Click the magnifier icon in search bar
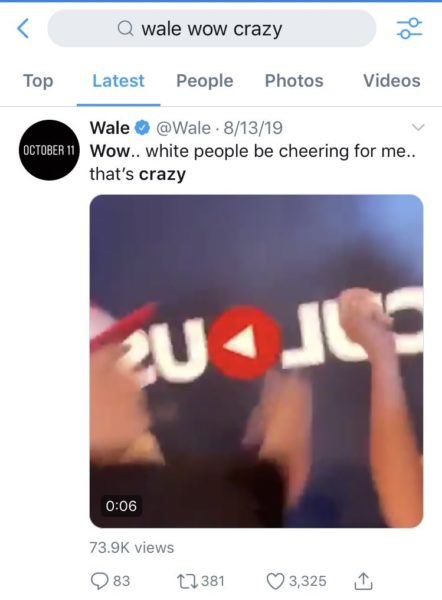The image size is (442, 600). (125, 28)
